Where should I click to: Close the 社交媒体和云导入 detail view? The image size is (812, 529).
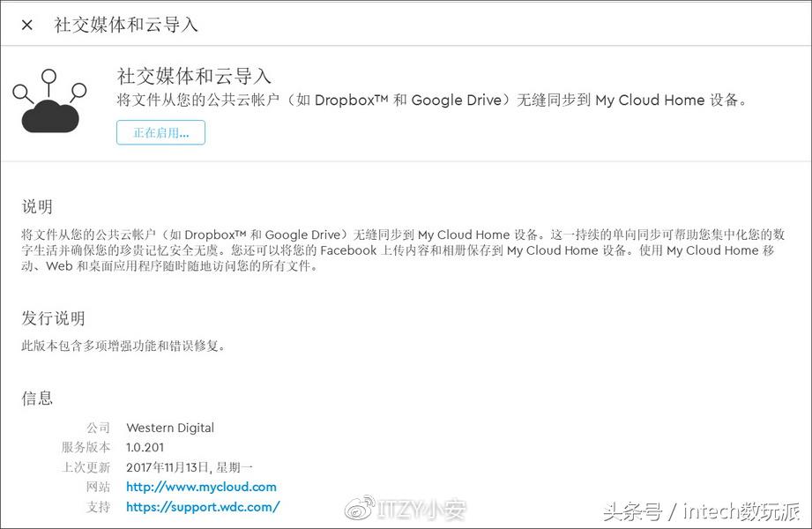26,24
